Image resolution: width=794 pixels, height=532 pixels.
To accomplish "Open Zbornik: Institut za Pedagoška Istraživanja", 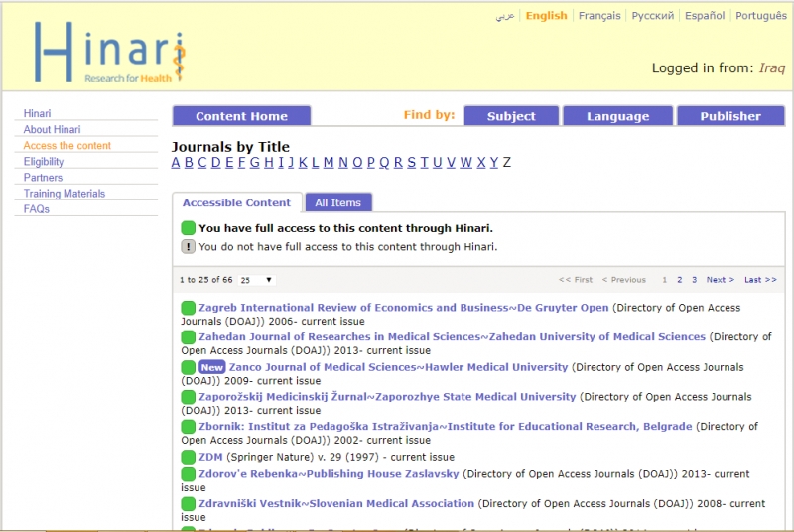I will coord(445,427).
